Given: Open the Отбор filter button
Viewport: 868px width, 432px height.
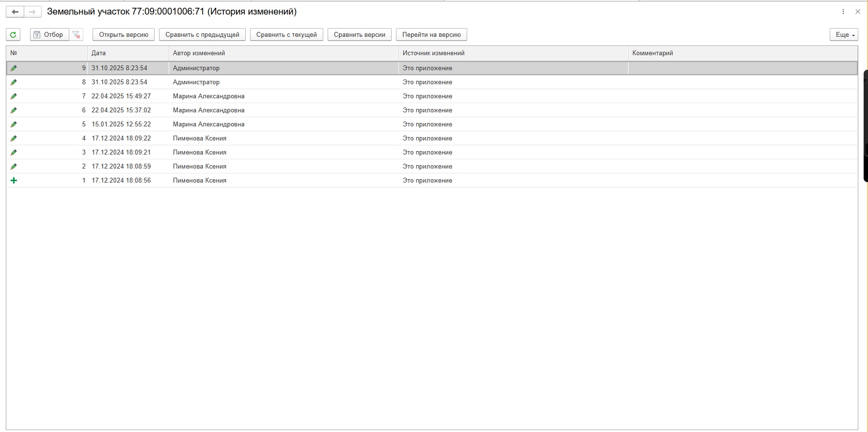Looking at the screenshot, I should tap(49, 34).
